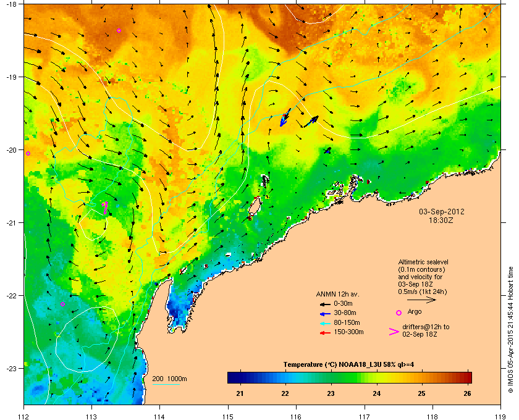Viewport: 519px width, 420px height.
Task: Click the IMOS copyright timestamp text
Action: (x=511, y=330)
